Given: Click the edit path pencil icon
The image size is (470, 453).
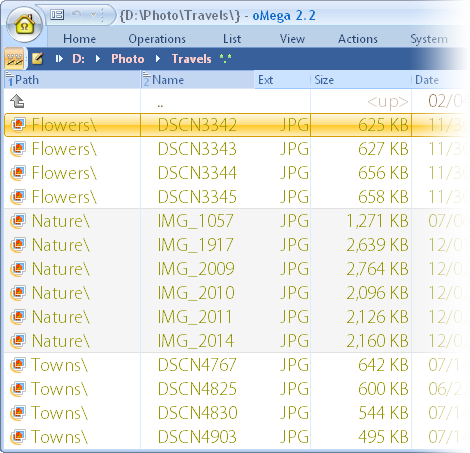Looking at the screenshot, I should pos(37,59).
